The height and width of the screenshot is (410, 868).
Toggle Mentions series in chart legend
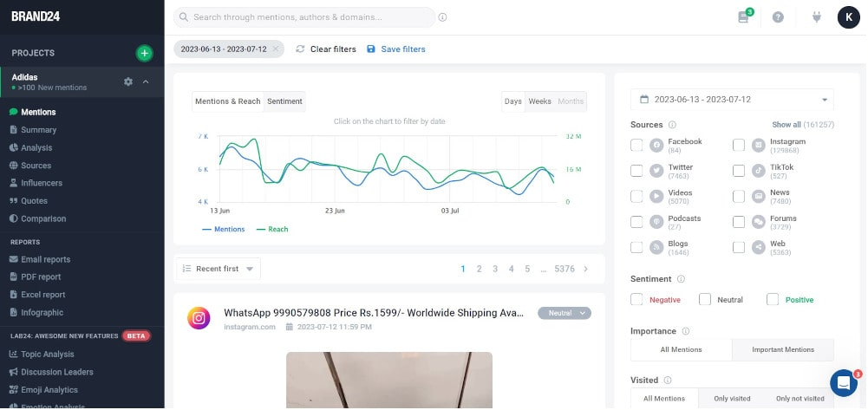point(224,229)
